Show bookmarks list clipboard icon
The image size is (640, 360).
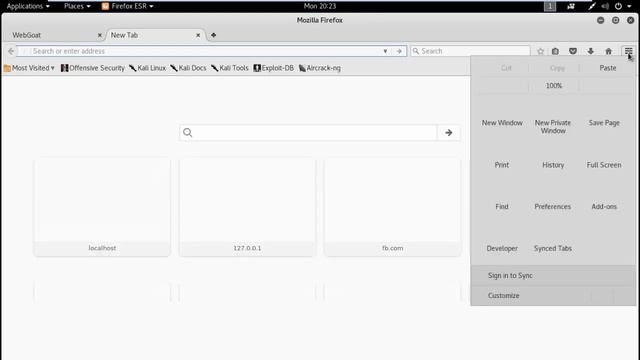555,51
